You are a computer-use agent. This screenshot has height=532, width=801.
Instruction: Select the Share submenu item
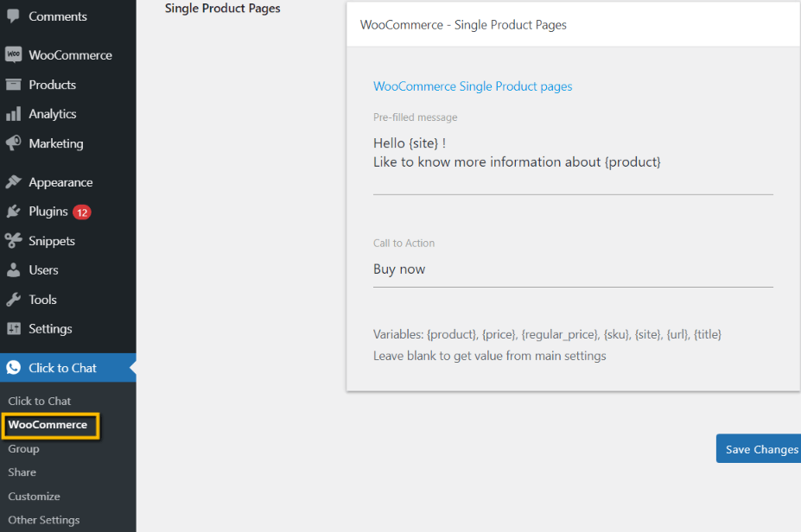[x=22, y=472]
